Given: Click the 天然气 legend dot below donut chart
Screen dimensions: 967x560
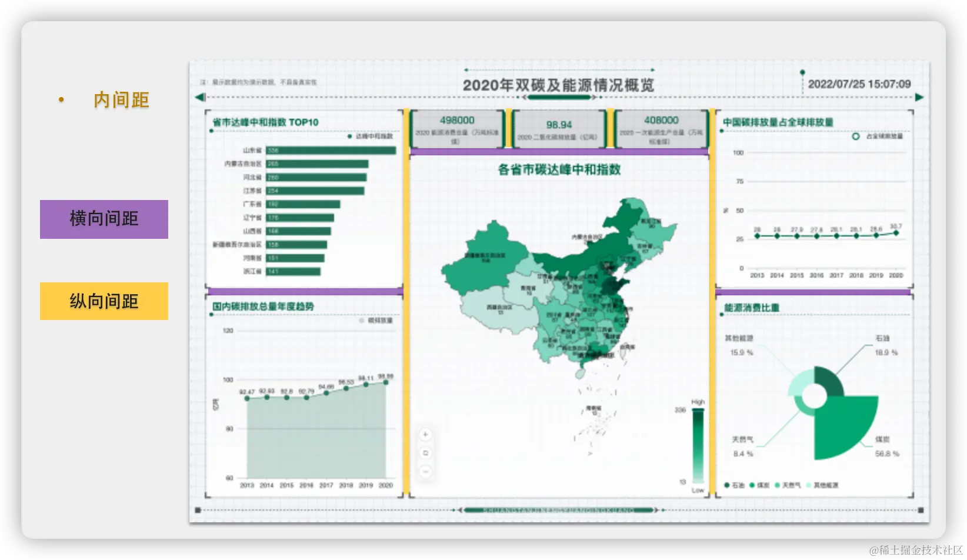Looking at the screenshot, I should 777,484.
